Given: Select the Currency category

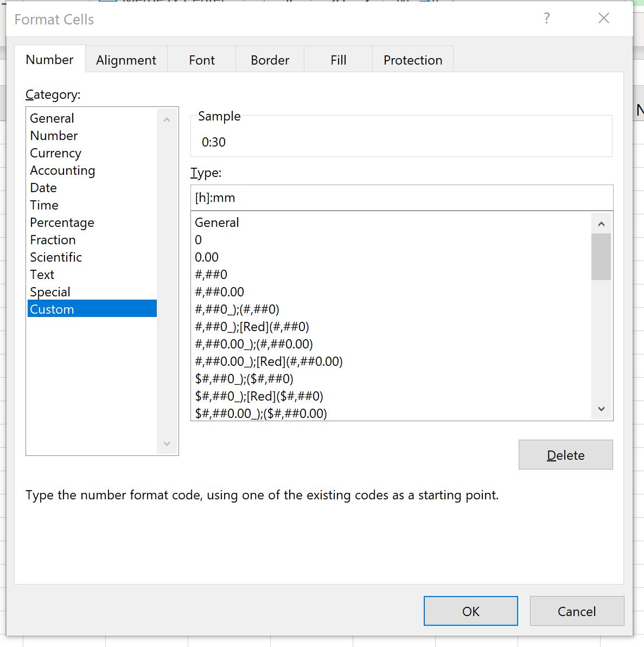Looking at the screenshot, I should (x=55, y=153).
